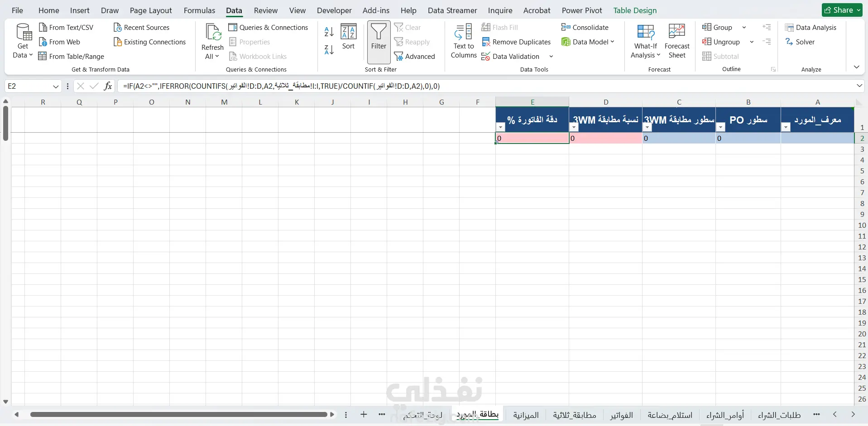Click Show Detail outline icon
Image resolution: width=868 pixels, height=426 pixels.
[x=767, y=27]
